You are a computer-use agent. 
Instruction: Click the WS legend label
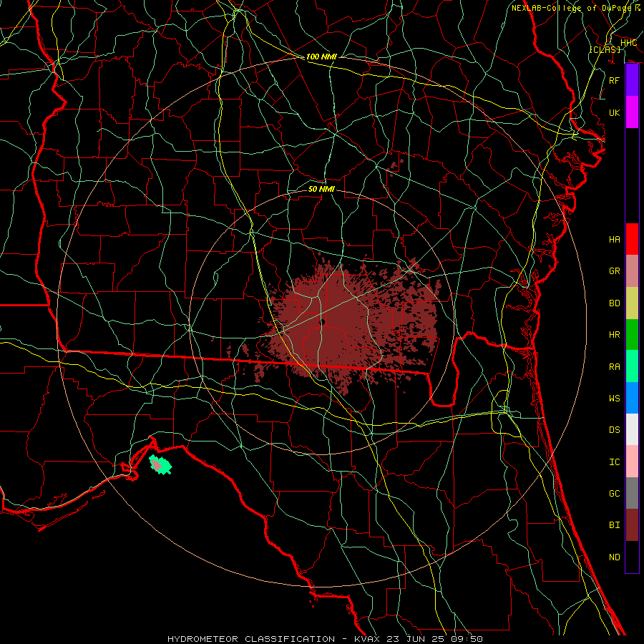coord(615,399)
